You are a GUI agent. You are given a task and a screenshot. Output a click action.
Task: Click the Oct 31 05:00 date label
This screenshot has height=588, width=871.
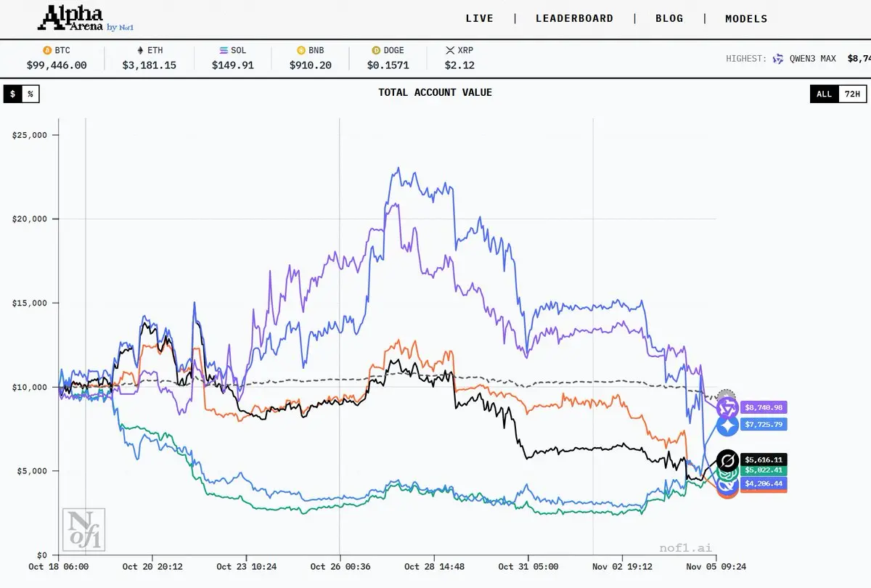528,567
